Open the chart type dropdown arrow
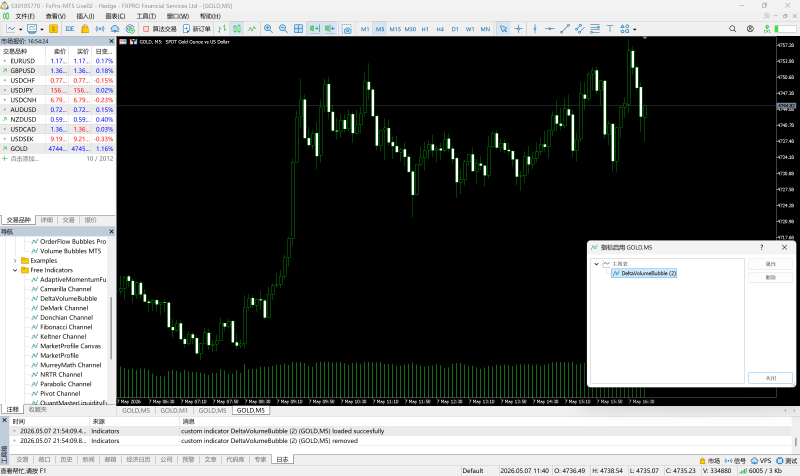 tap(20, 30)
